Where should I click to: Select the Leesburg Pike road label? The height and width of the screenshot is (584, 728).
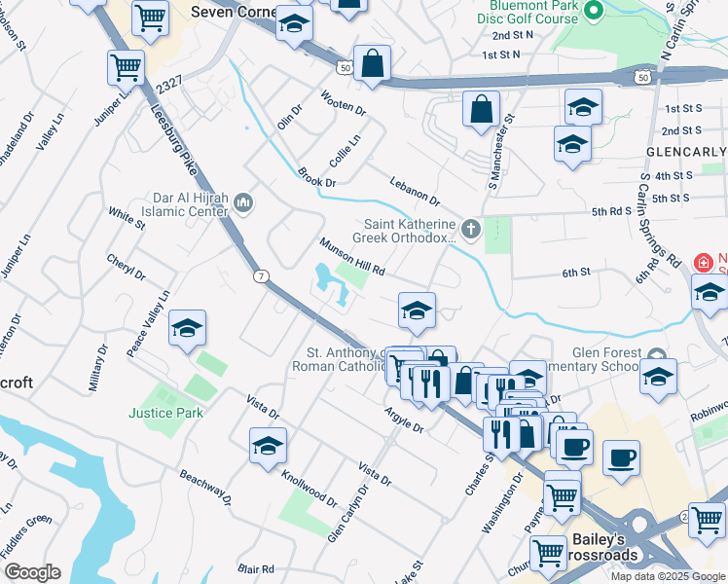(x=174, y=140)
